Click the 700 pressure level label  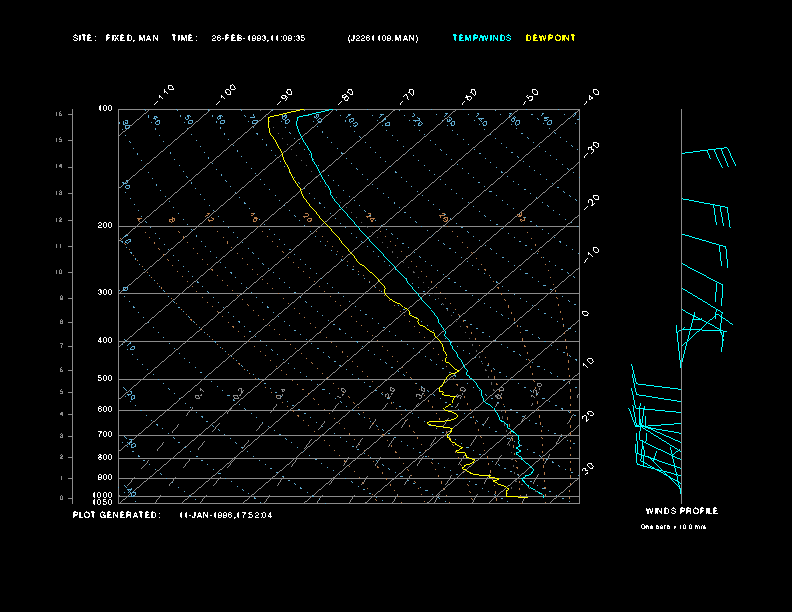pyautogui.click(x=105, y=435)
